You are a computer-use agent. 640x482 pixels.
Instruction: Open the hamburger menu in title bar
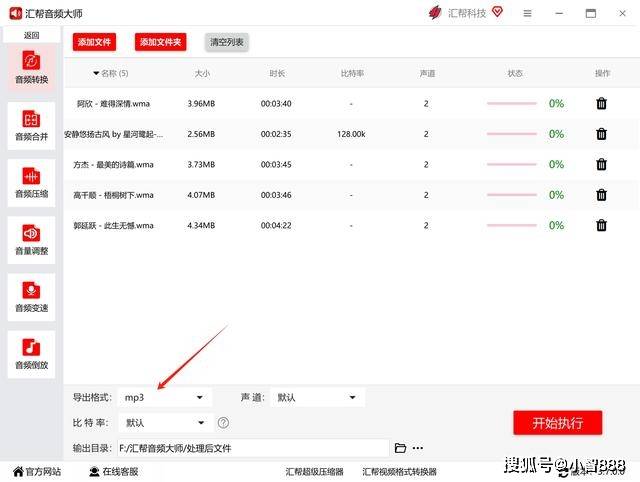point(527,13)
